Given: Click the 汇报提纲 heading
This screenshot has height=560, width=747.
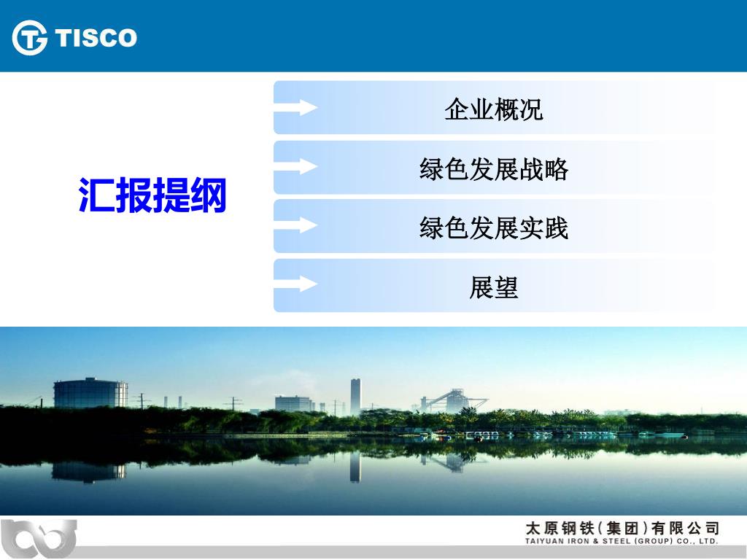Looking at the screenshot, I should 152,195.
